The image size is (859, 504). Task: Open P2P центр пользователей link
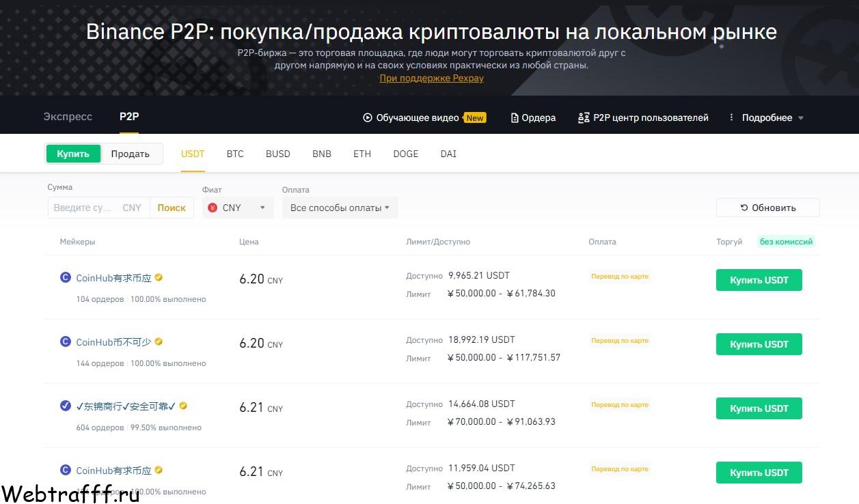click(x=651, y=117)
